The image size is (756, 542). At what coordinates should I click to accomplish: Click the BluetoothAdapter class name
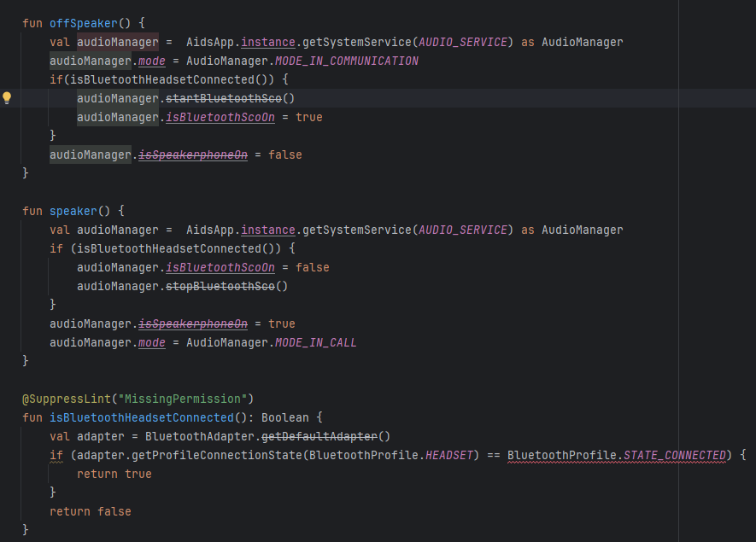tap(200, 436)
